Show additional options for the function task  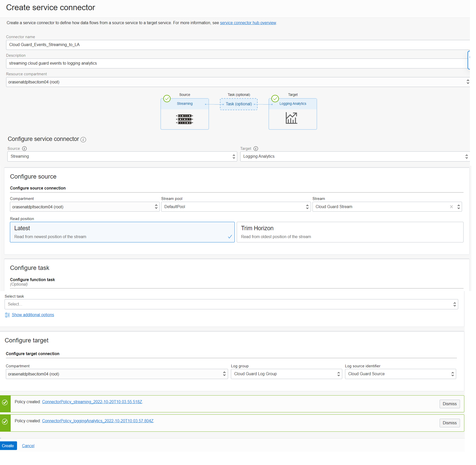[33, 315]
